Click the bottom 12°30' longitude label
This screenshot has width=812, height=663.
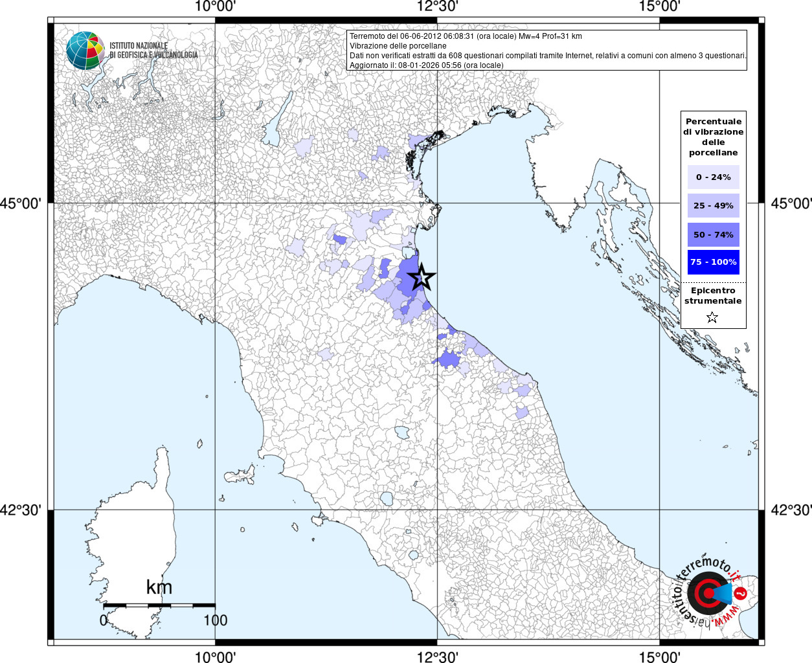[x=438, y=657]
